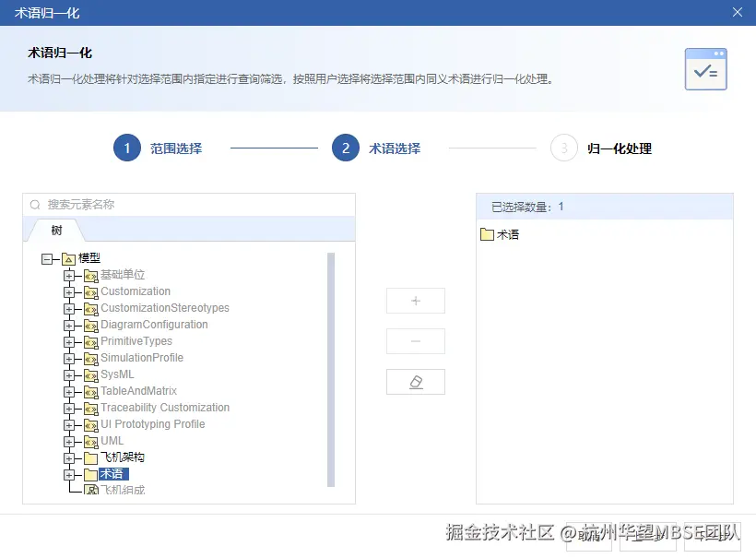
Task: Click the 模型 model icon
Action: point(68,259)
